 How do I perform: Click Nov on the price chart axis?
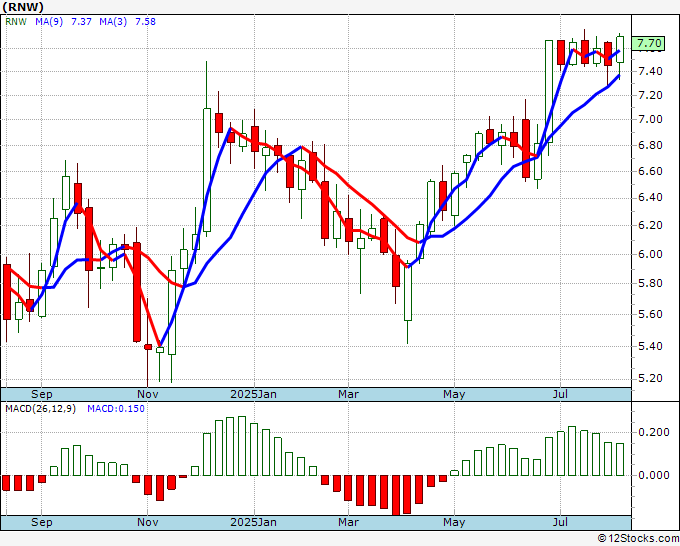point(147,394)
